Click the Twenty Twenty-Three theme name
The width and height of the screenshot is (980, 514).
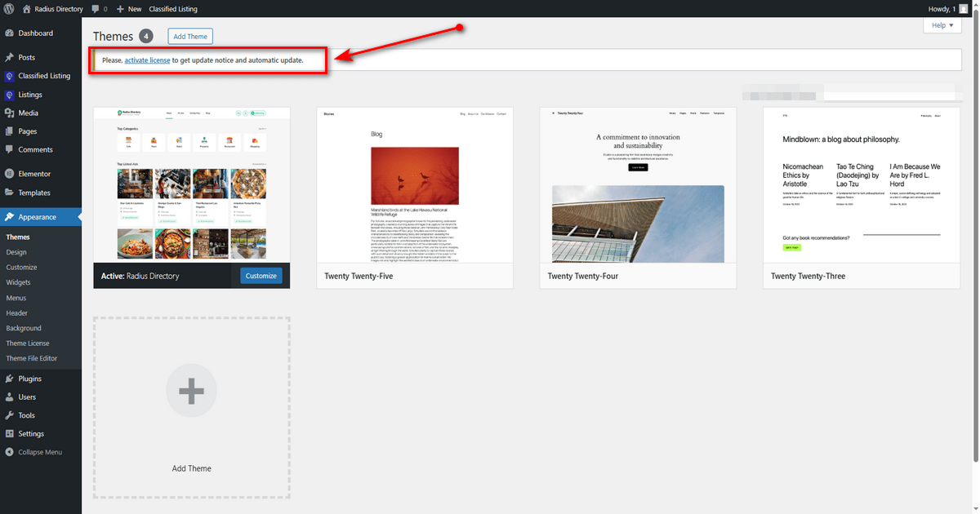point(808,276)
